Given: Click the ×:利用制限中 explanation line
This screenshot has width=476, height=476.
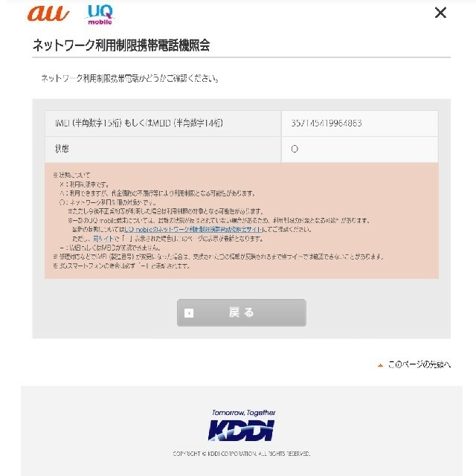Looking at the screenshot, I should pyautogui.click(x=84, y=184).
